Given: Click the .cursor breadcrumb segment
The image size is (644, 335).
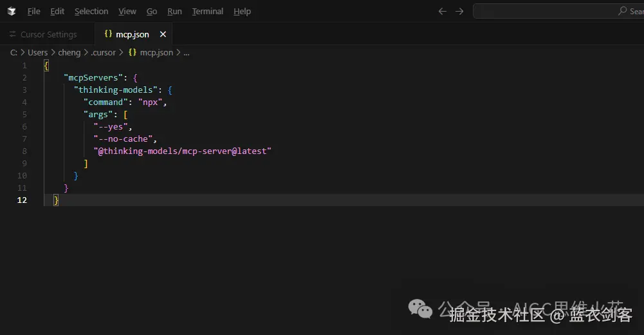Looking at the screenshot, I should (103, 53).
